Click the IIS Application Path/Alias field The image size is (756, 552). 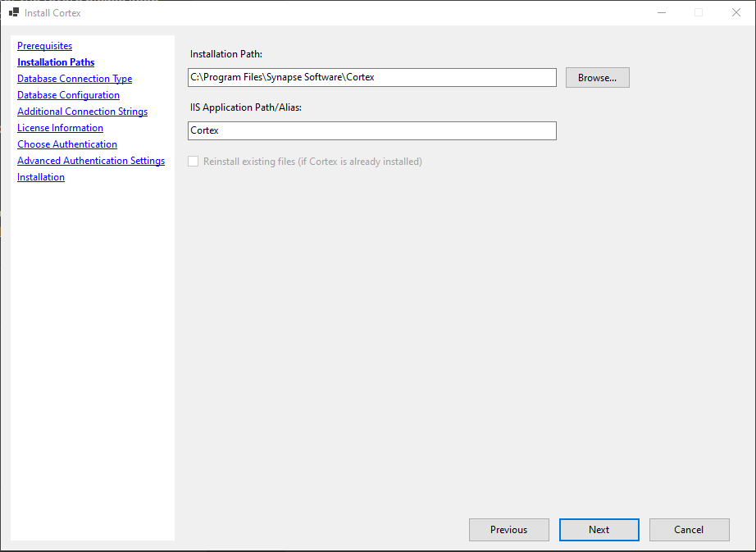point(371,130)
